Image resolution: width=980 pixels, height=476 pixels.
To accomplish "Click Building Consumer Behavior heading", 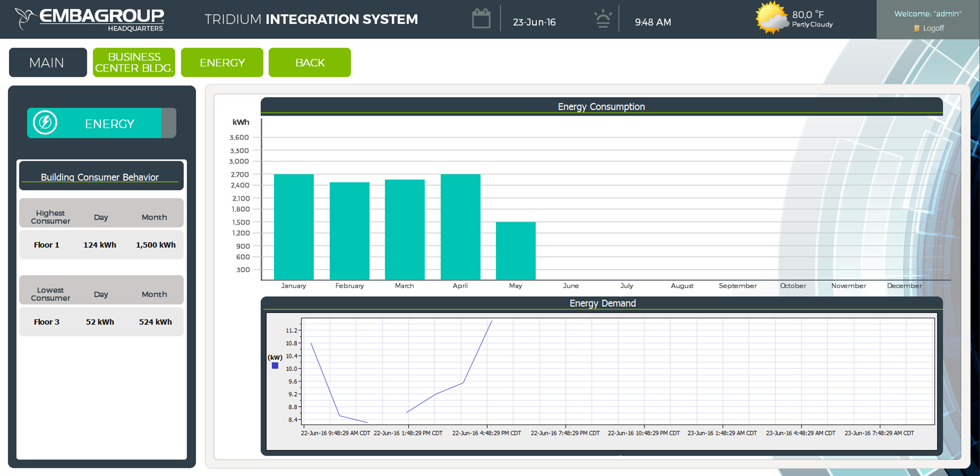I will click(x=100, y=177).
